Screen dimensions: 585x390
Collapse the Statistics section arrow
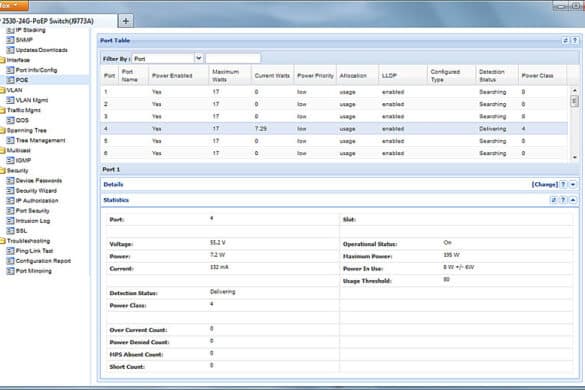pyautogui.click(x=573, y=200)
